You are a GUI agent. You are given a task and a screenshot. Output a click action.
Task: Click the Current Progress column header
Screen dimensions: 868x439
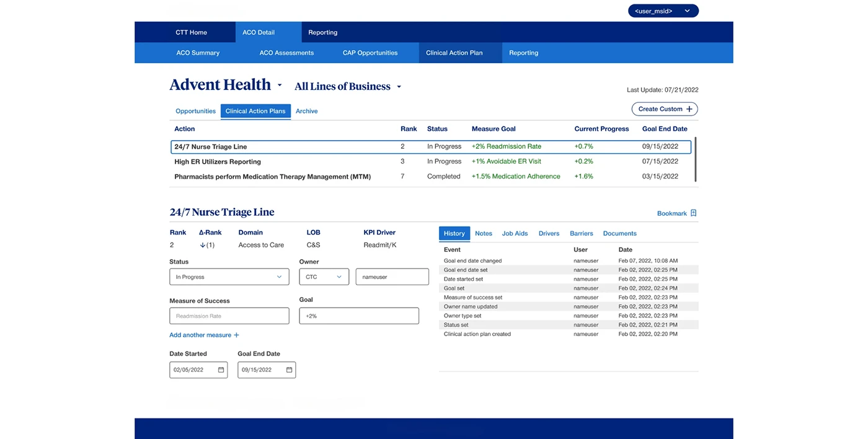[601, 129]
